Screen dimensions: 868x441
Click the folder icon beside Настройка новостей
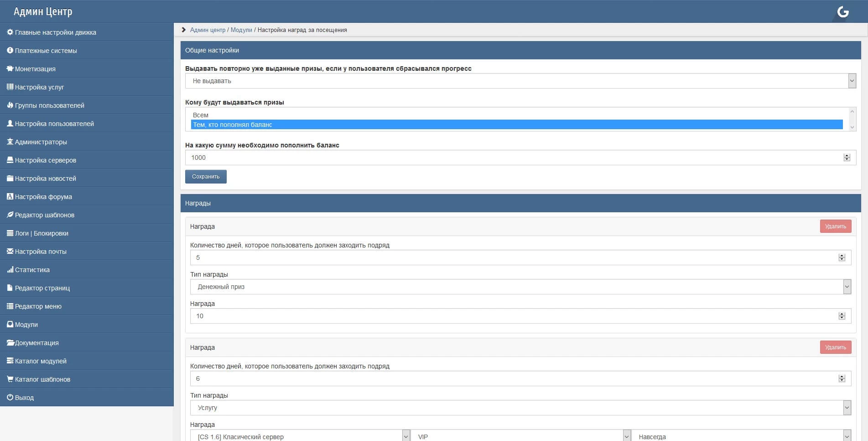pos(10,178)
